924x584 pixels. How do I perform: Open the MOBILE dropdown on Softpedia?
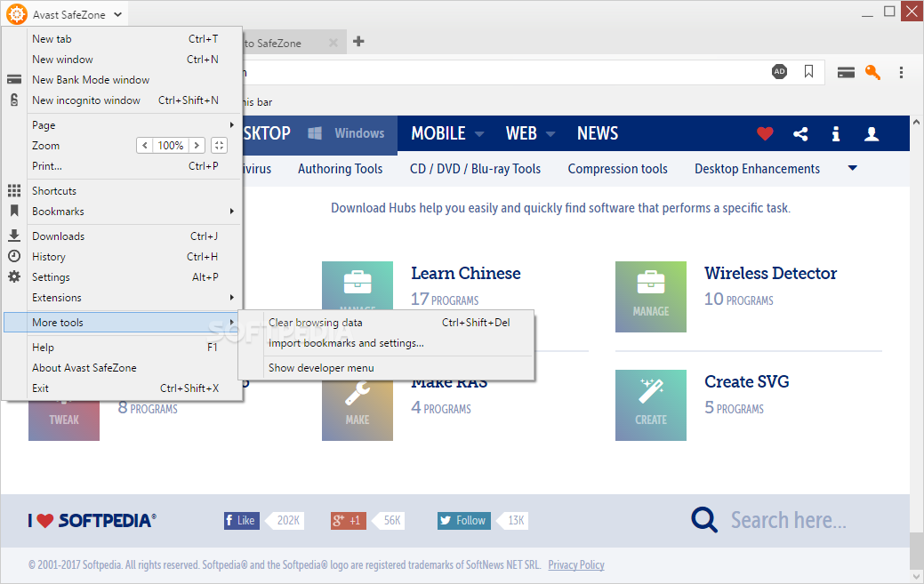pyautogui.click(x=447, y=133)
